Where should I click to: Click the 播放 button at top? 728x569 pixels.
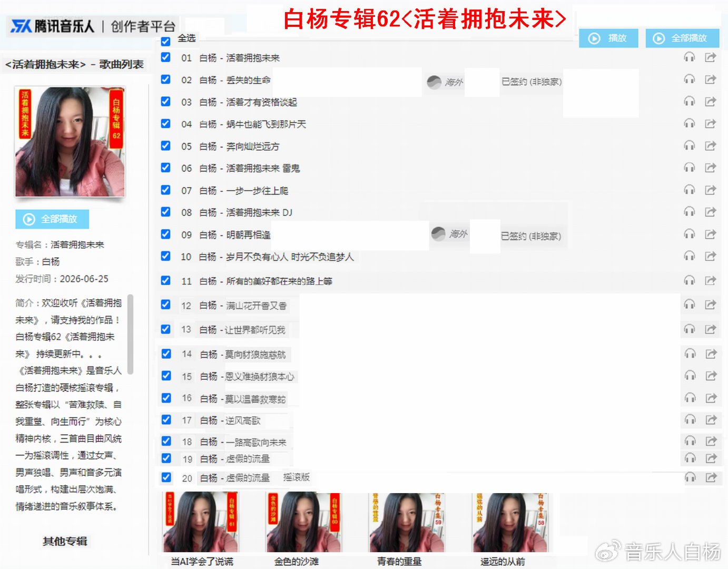(608, 38)
